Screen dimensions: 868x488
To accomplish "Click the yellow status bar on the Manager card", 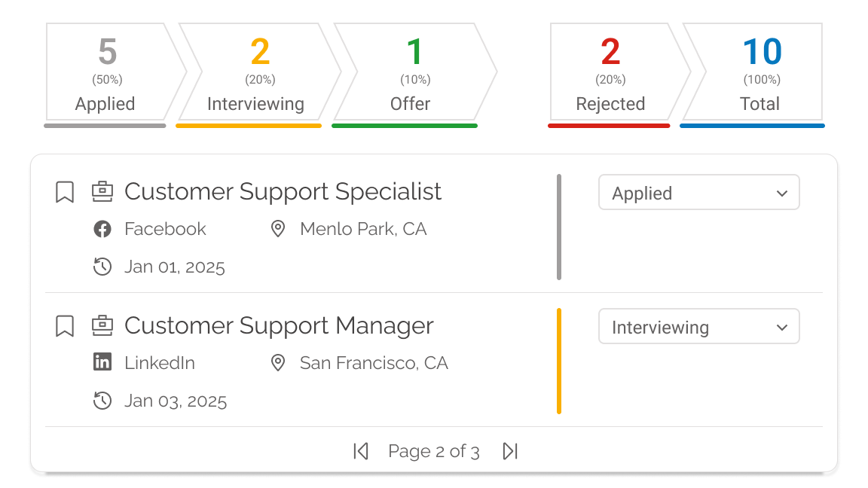I will click(x=559, y=360).
